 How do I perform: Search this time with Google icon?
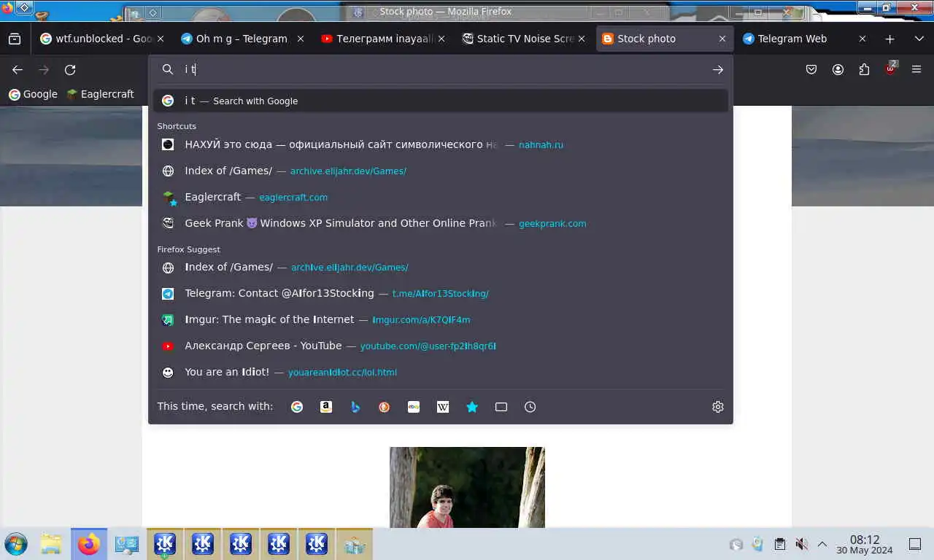pyautogui.click(x=297, y=407)
